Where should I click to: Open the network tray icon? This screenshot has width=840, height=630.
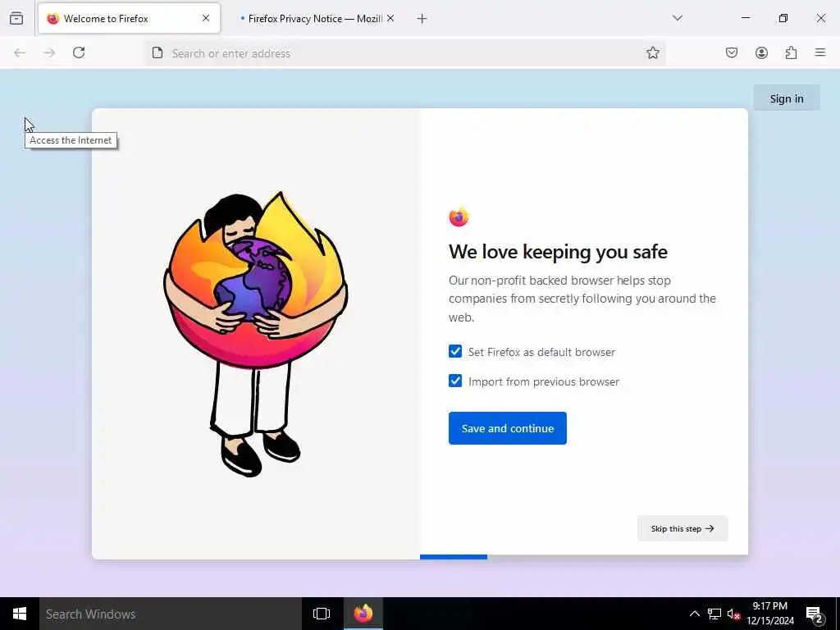tap(714, 614)
